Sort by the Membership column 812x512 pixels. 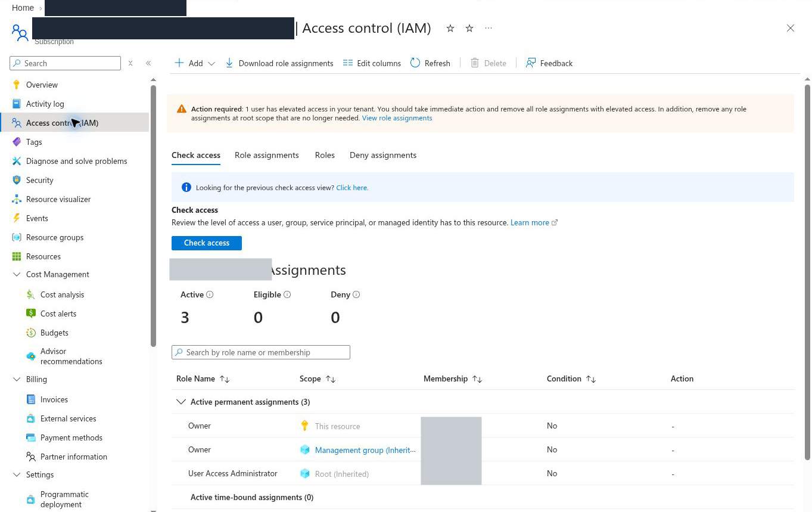(x=453, y=379)
